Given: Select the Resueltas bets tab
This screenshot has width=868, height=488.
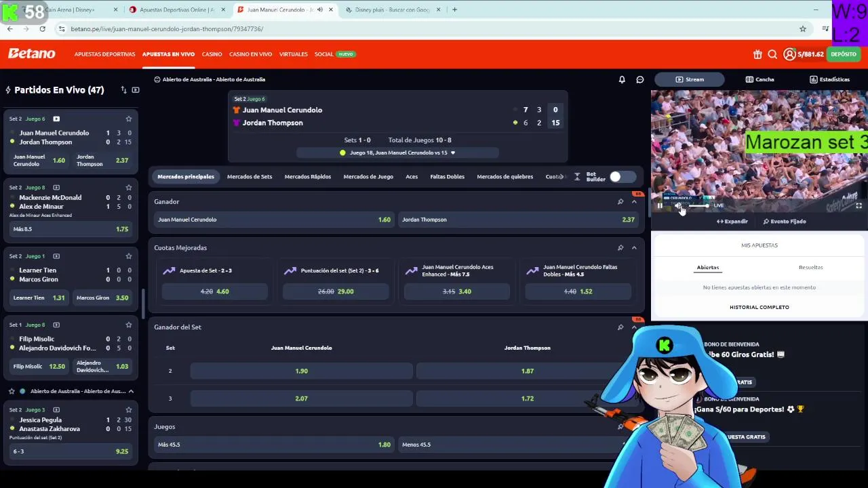Looking at the screenshot, I should click(x=810, y=267).
